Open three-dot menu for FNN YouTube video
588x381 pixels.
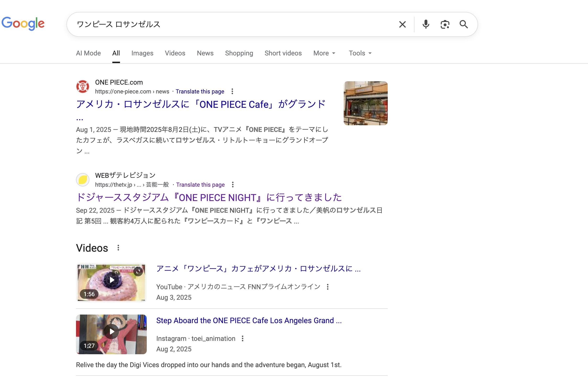coord(328,287)
